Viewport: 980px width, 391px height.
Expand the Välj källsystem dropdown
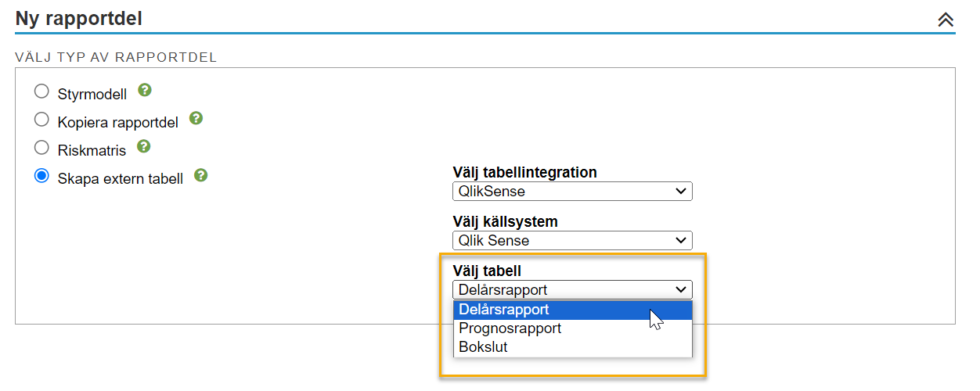(x=572, y=241)
